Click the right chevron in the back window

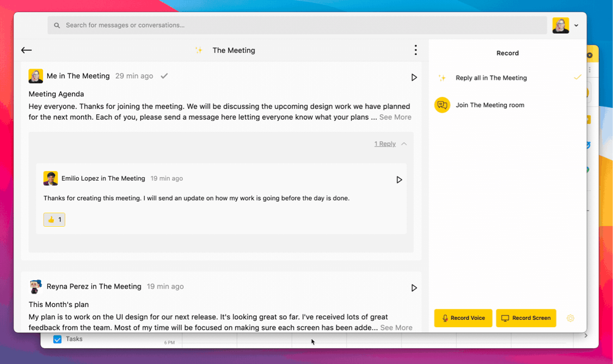click(x=585, y=335)
